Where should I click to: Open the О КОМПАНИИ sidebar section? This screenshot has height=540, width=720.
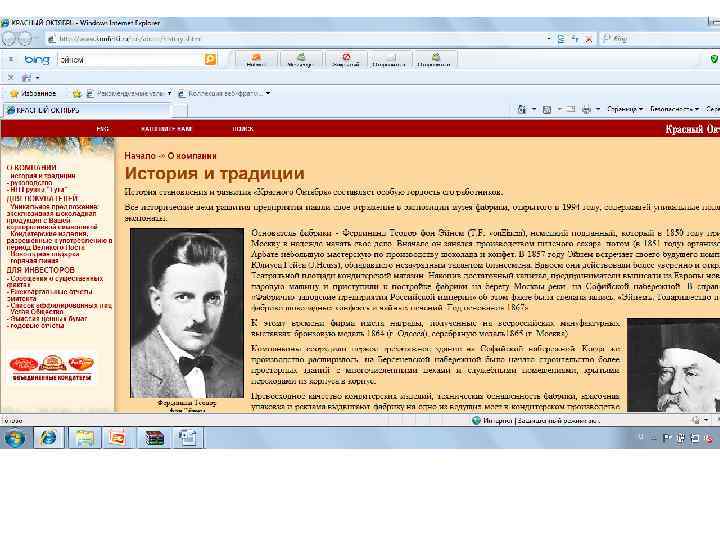point(31,168)
